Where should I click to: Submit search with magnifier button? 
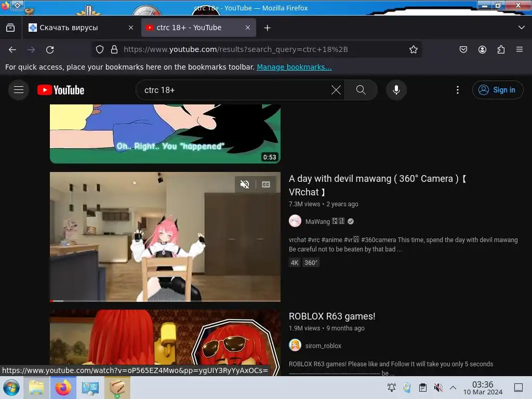coord(361,90)
